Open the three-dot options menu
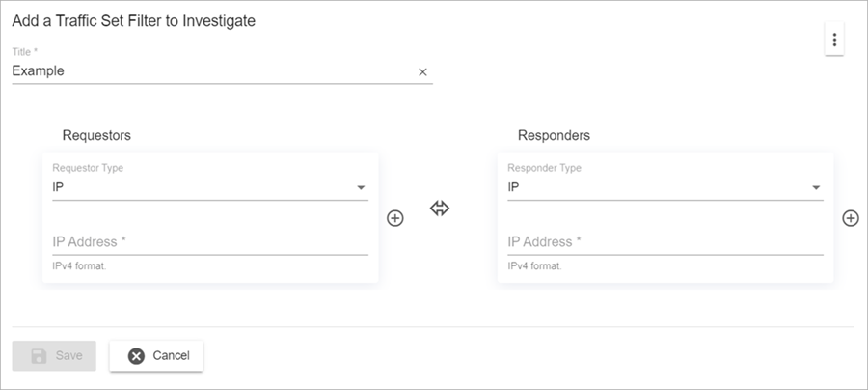Image resolution: width=868 pixels, height=390 pixels. point(834,41)
